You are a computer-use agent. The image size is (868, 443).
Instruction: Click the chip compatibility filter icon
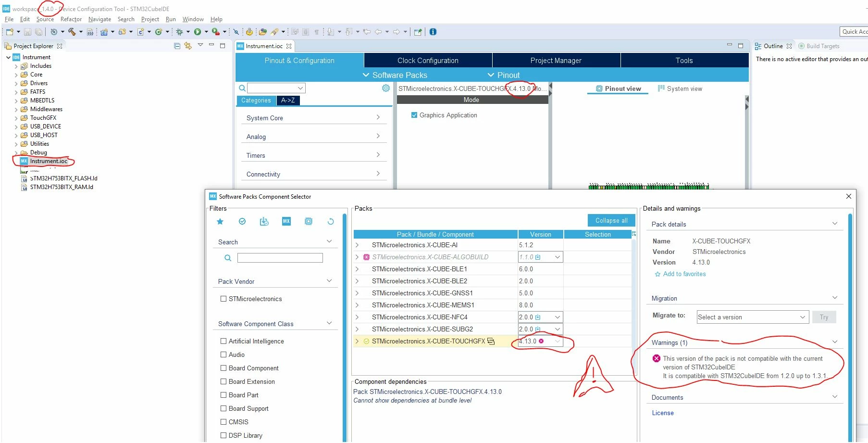point(309,221)
